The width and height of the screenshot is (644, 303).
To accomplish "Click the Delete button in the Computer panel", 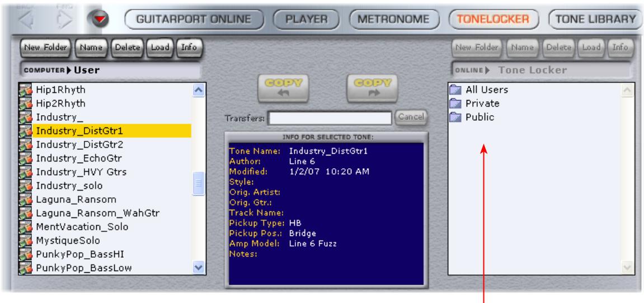I will click(x=128, y=48).
